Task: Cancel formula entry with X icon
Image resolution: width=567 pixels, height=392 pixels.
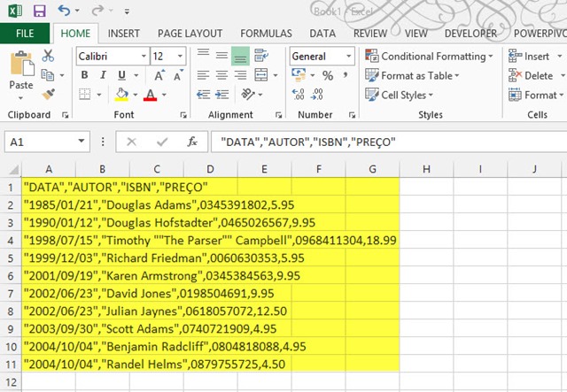Action: pyautogui.click(x=132, y=142)
